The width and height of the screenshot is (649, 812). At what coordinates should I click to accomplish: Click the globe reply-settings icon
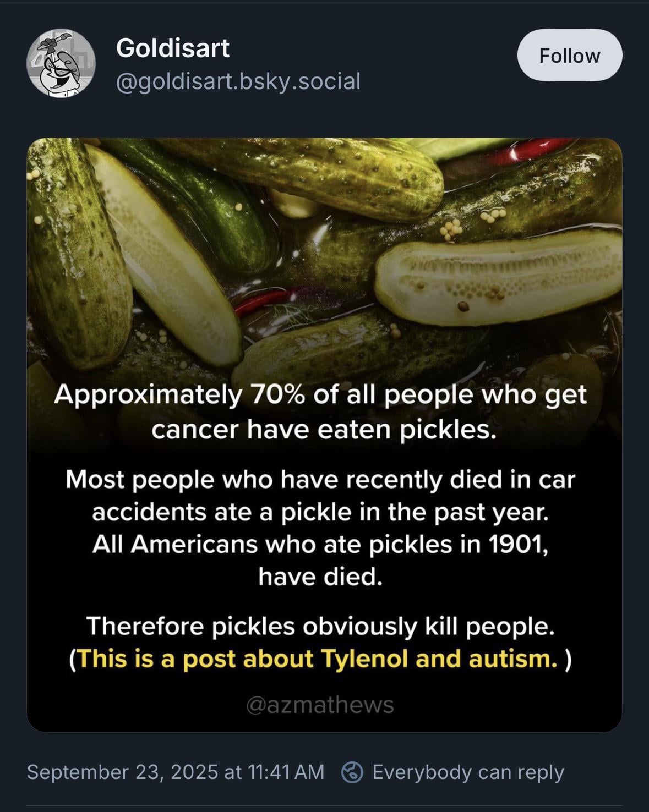point(352,772)
